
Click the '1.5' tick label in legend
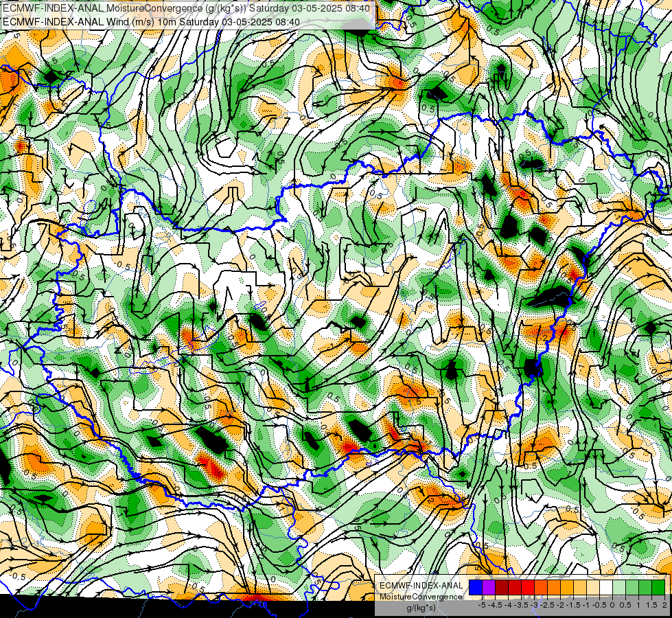(651, 605)
